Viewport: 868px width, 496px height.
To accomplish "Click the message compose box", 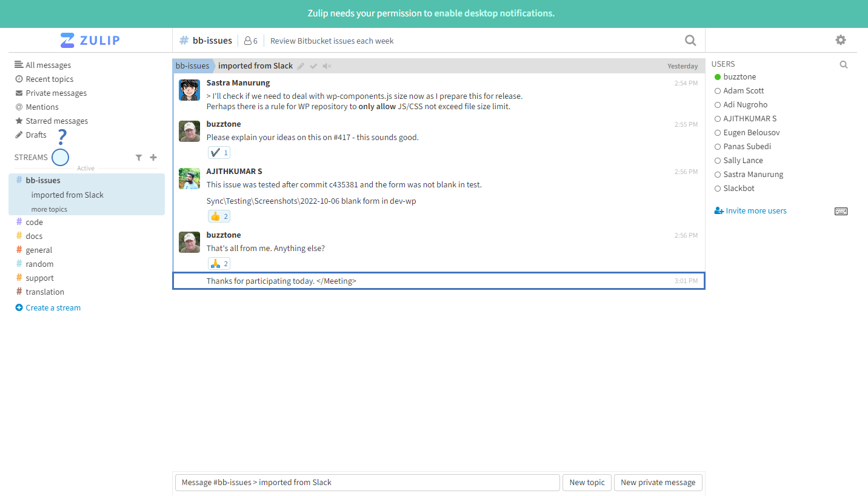I will pyautogui.click(x=367, y=483).
